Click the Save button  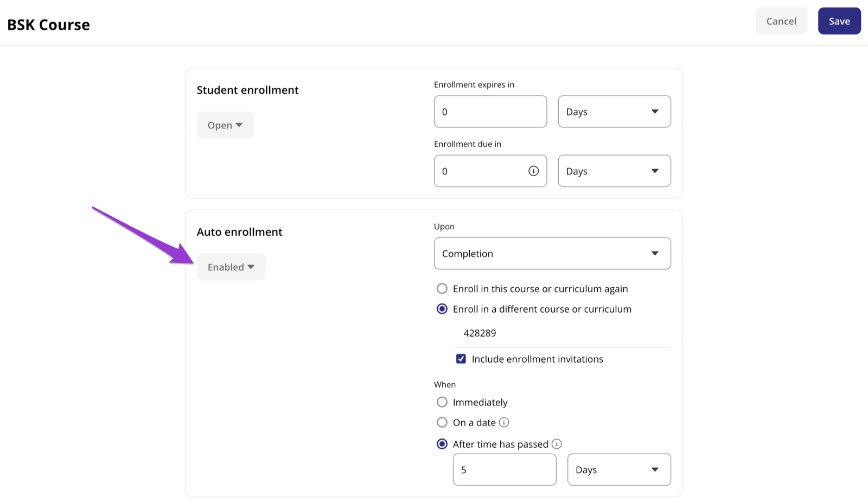[839, 21]
